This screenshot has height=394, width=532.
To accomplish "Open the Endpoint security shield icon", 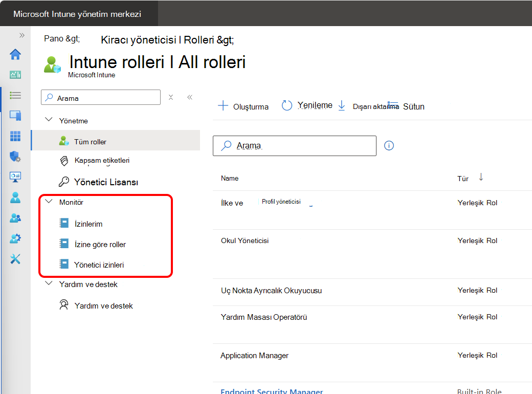I will 15,157.
